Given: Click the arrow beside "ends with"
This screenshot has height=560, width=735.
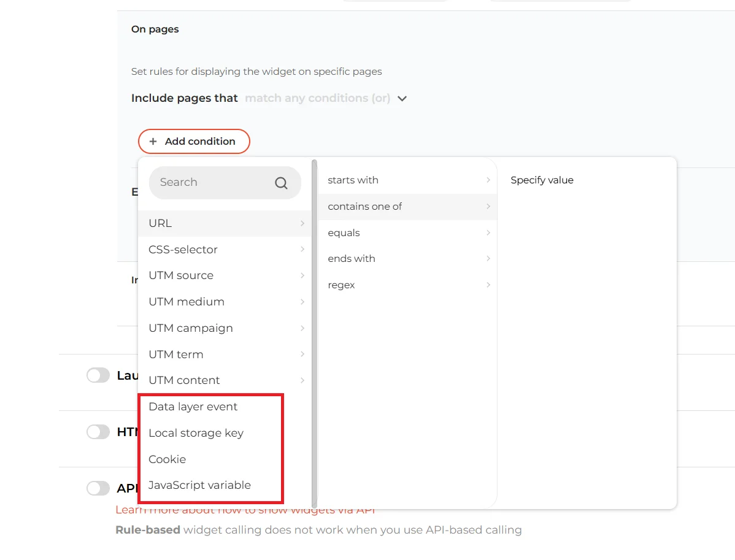Looking at the screenshot, I should pos(488,258).
